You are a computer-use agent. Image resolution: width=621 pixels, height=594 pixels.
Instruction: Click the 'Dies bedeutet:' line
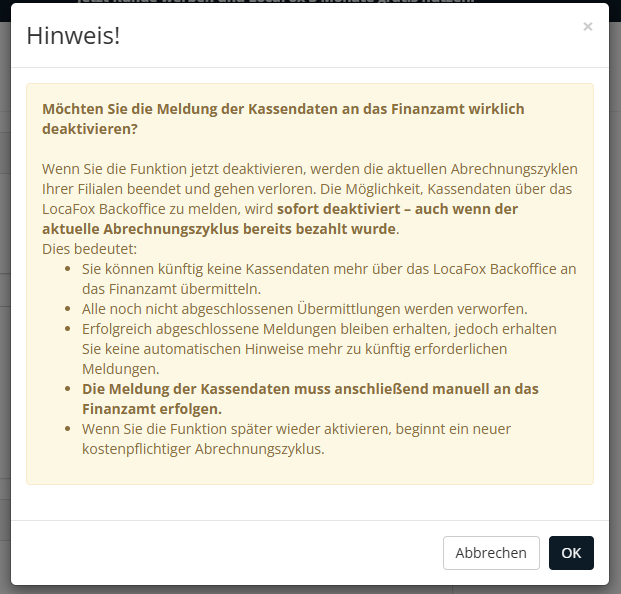[x=89, y=248]
